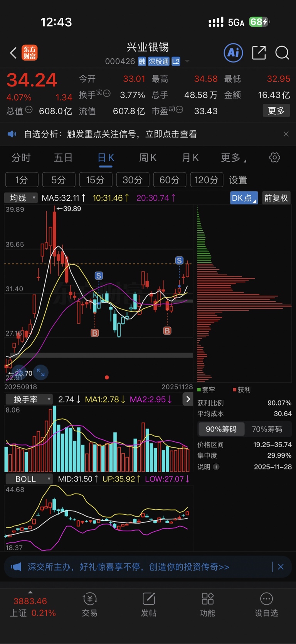Switch to 周K tab

[148, 157]
